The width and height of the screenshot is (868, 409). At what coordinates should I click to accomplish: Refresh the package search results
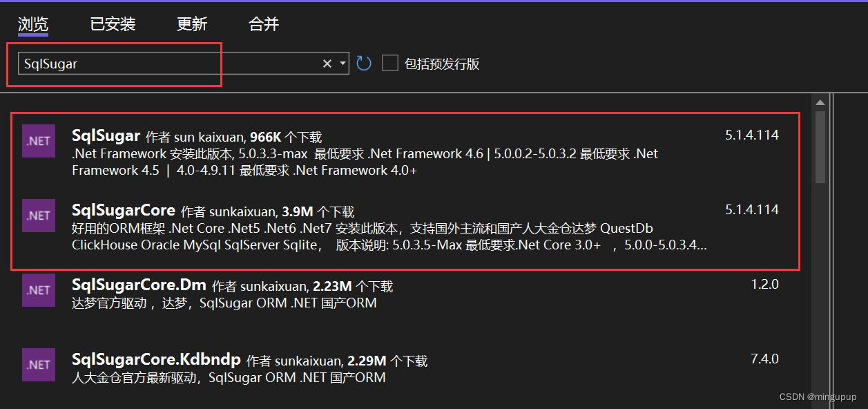[x=364, y=63]
